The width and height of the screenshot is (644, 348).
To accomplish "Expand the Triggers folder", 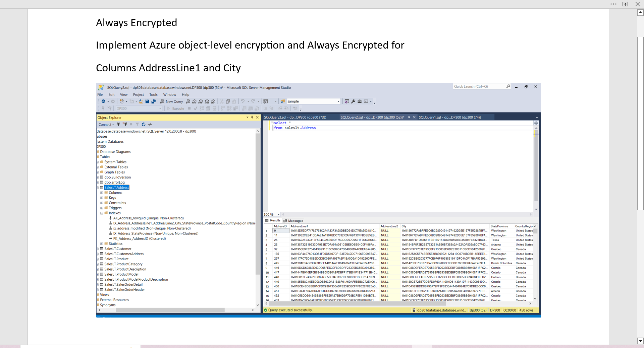I will click(102, 208).
